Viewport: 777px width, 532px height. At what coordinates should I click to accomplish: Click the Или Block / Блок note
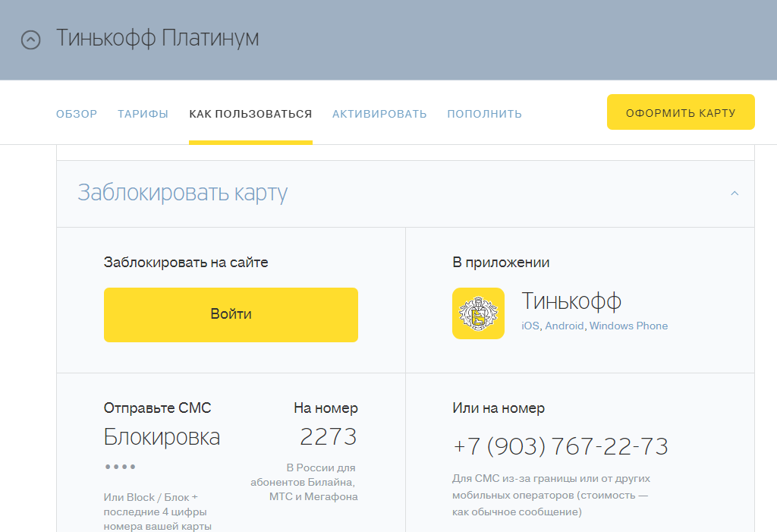158,512
